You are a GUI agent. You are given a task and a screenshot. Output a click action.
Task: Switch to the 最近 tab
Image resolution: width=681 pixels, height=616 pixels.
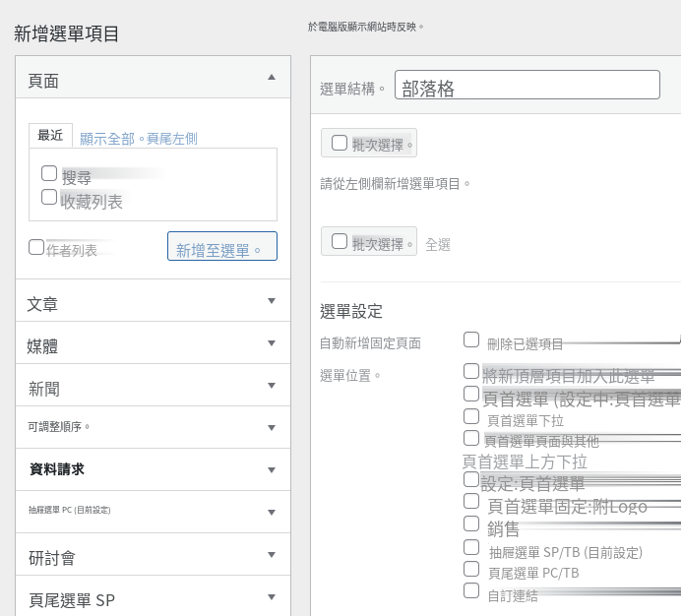(50, 136)
